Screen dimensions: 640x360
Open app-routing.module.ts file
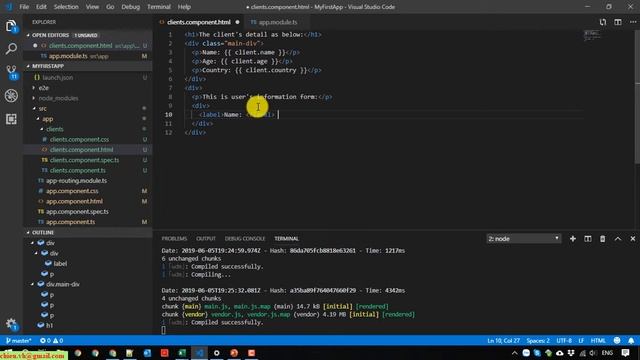(76, 180)
